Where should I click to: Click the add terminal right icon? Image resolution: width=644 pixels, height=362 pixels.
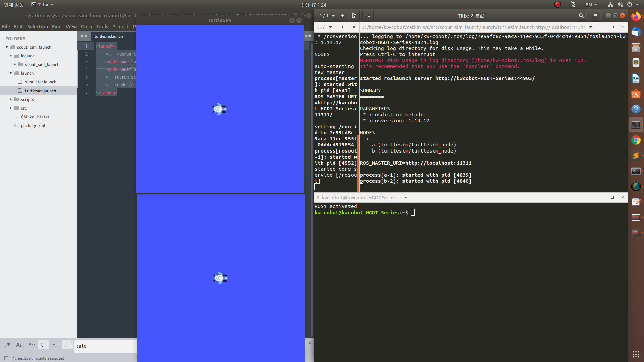(354, 16)
